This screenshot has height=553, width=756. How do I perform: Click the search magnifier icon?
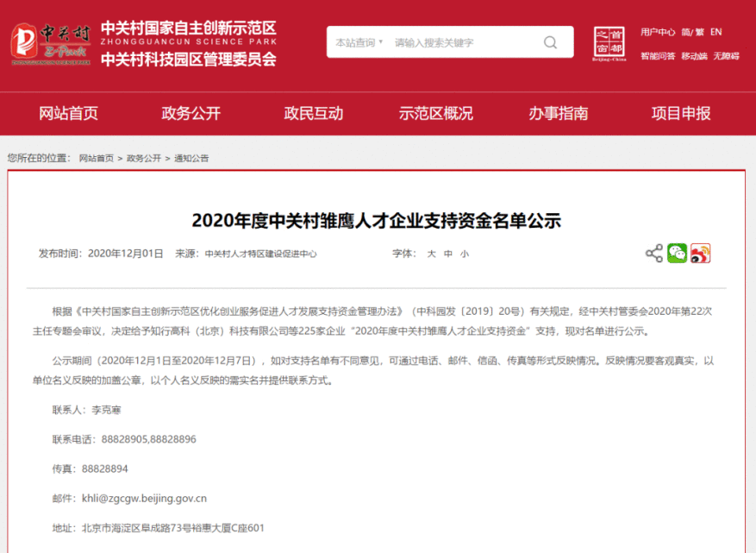coord(550,42)
